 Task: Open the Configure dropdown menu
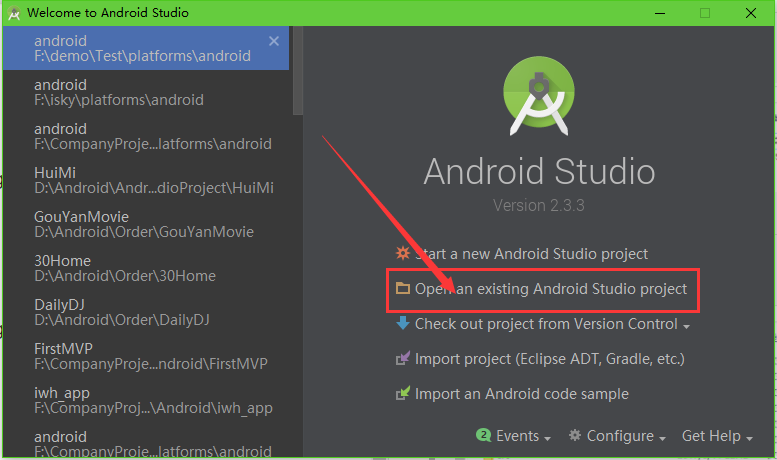pyautogui.click(x=626, y=436)
